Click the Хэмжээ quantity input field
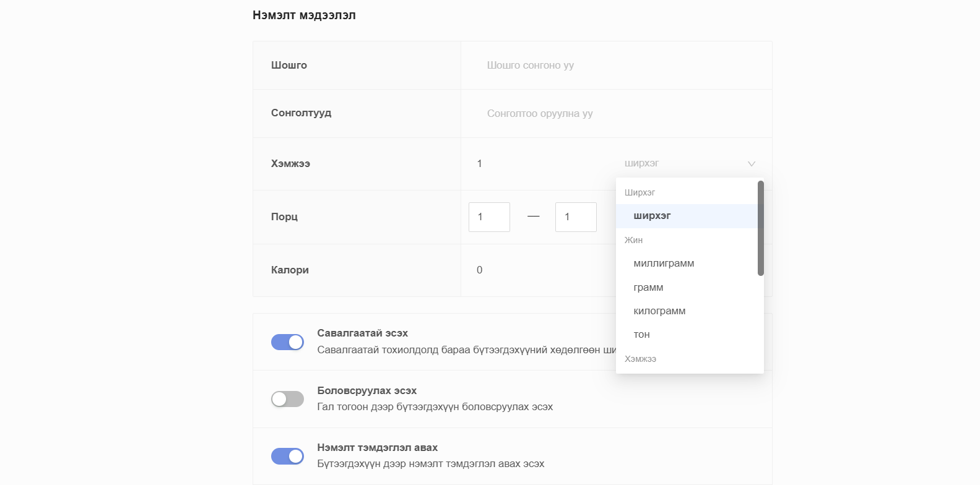 coord(539,164)
